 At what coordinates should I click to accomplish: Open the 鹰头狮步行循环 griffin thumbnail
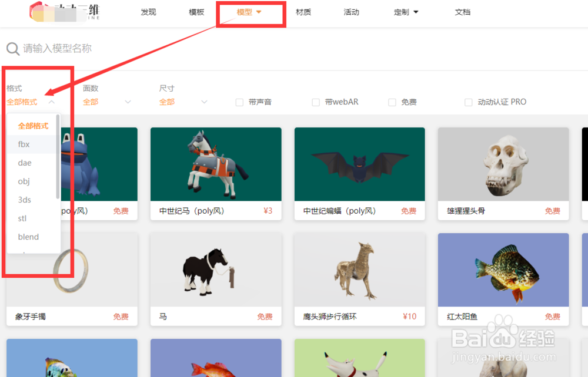[360, 270]
